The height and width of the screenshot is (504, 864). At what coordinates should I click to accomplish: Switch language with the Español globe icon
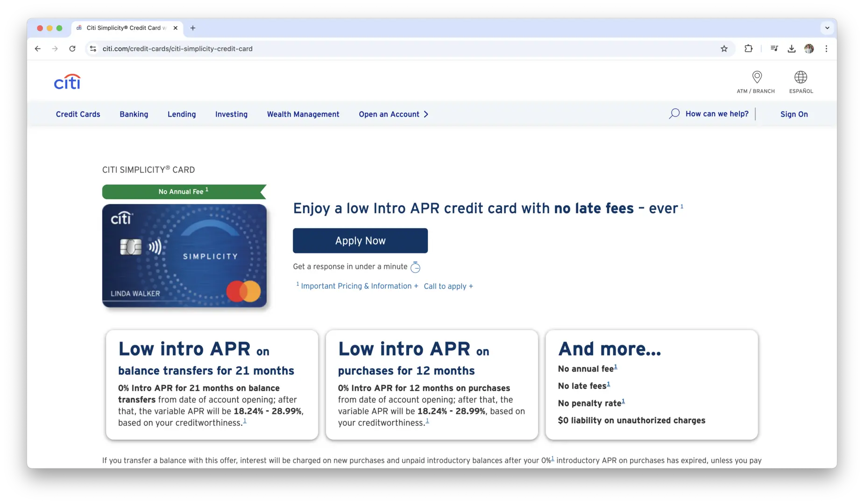coord(800,77)
